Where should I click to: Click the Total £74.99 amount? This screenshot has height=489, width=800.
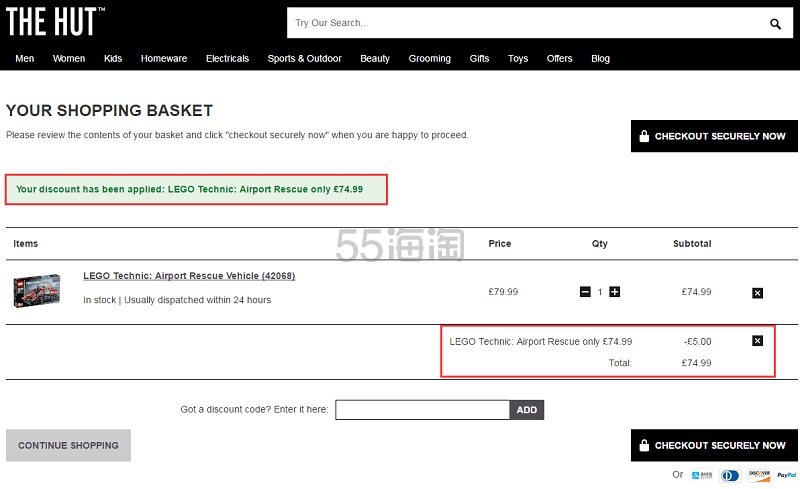point(696,363)
